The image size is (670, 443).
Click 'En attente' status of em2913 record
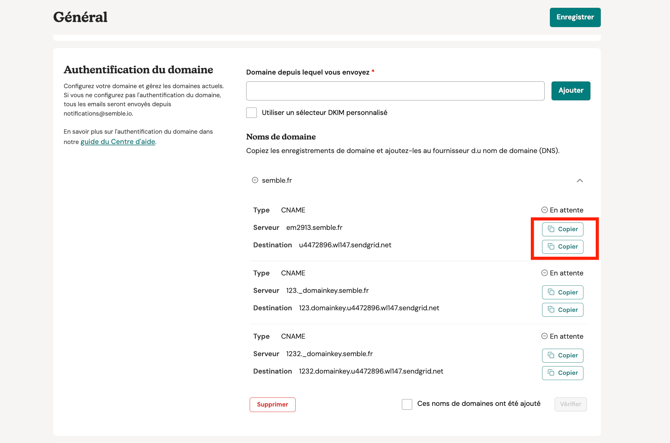tap(562, 210)
